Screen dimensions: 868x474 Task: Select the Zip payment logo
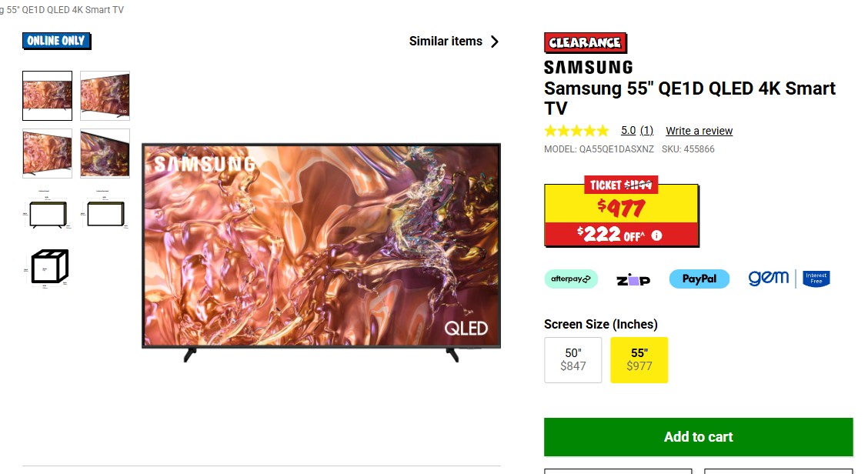pos(633,279)
